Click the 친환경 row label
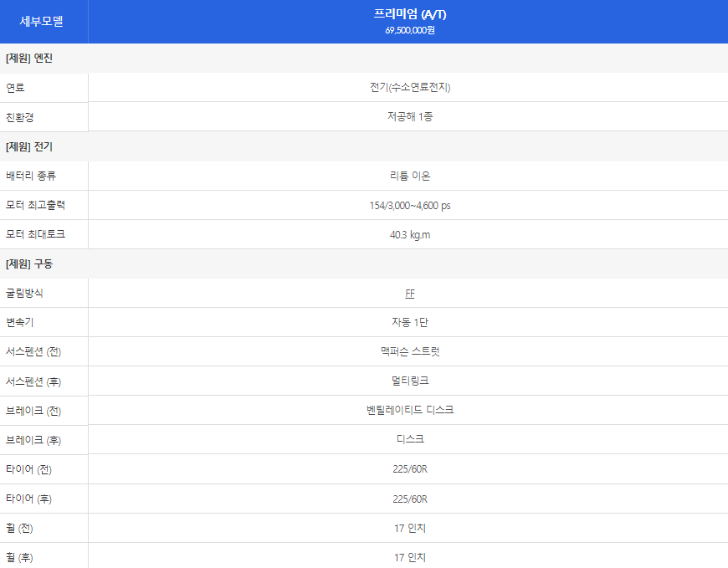The height and width of the screenshot is (568, 728). click(20, 117)
